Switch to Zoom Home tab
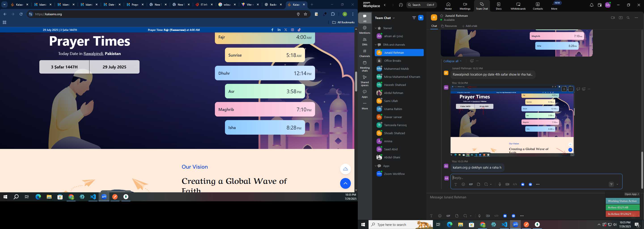This screenshot has width=644, height=229. [448, 6]
